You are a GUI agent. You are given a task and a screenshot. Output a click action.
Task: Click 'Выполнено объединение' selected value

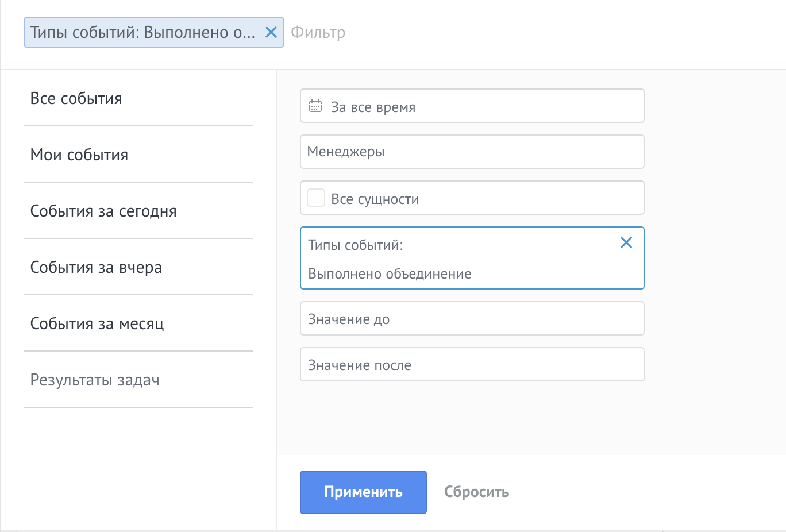390,274
